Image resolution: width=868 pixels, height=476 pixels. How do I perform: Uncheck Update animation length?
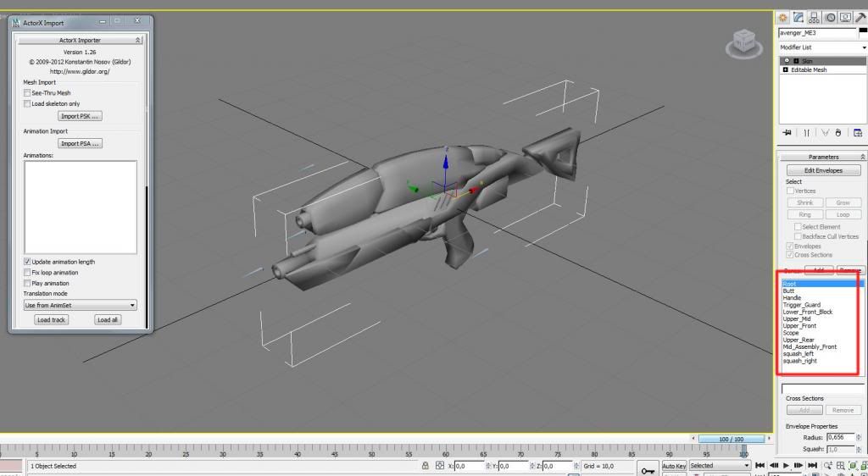pos(27,262)
